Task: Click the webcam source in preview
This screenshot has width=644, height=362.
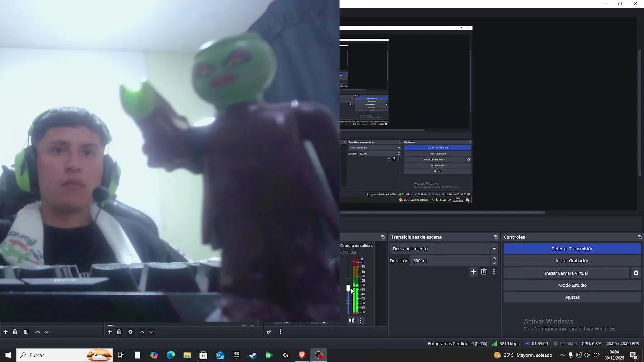Action: pyautogui.click(x=170, y=161)
